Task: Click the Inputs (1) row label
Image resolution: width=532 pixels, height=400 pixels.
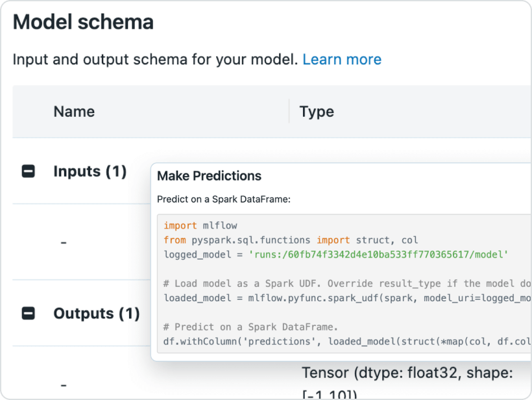Action: pyautogui.click(x=90, y=172)
